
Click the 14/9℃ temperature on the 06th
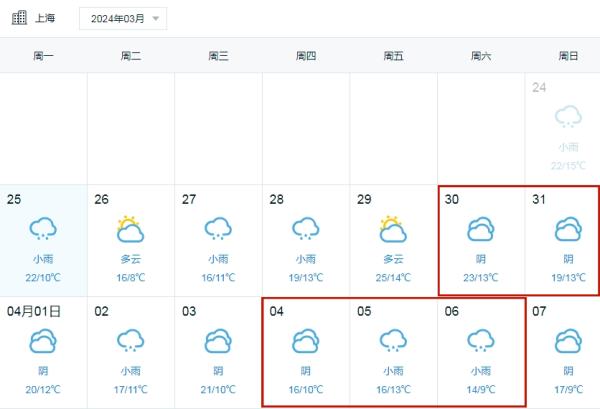click(x=481, y=389)
